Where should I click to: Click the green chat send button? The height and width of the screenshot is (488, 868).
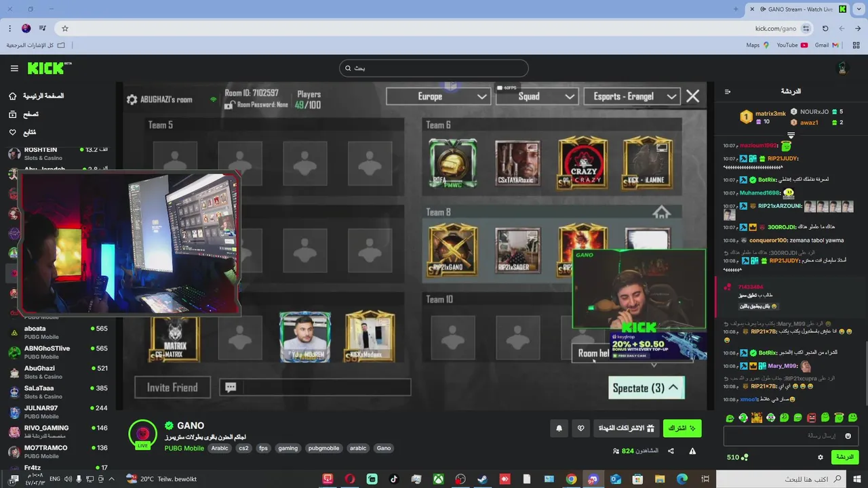(845, 457)
